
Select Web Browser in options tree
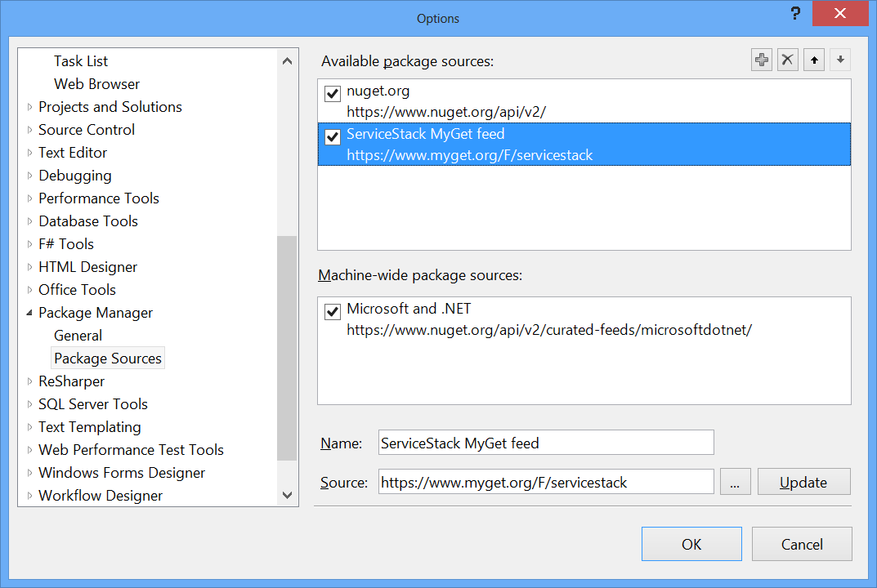click(96, 84)
